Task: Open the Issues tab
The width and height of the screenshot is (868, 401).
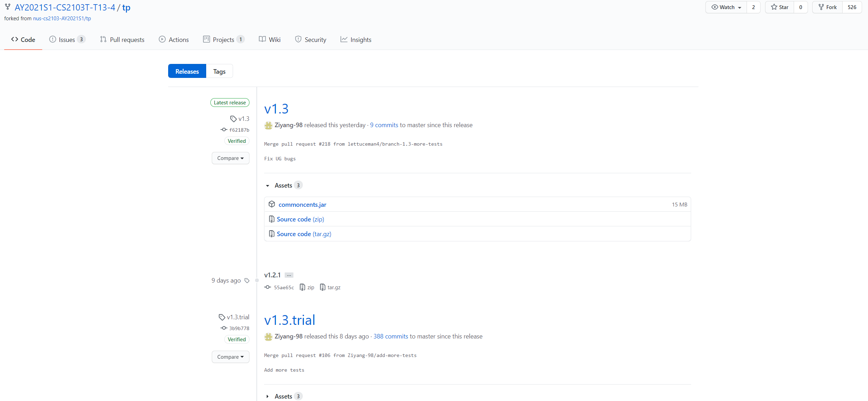Action: coord(67,39)
